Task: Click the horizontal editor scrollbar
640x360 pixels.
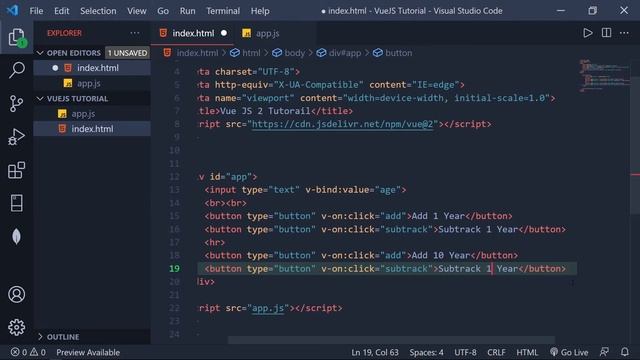Action: point(391,340)
